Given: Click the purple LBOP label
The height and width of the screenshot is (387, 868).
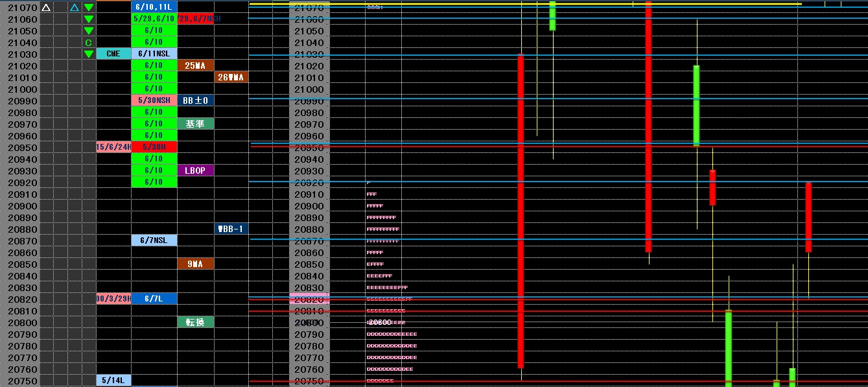Looking at the screenshot, I should 196,170.
